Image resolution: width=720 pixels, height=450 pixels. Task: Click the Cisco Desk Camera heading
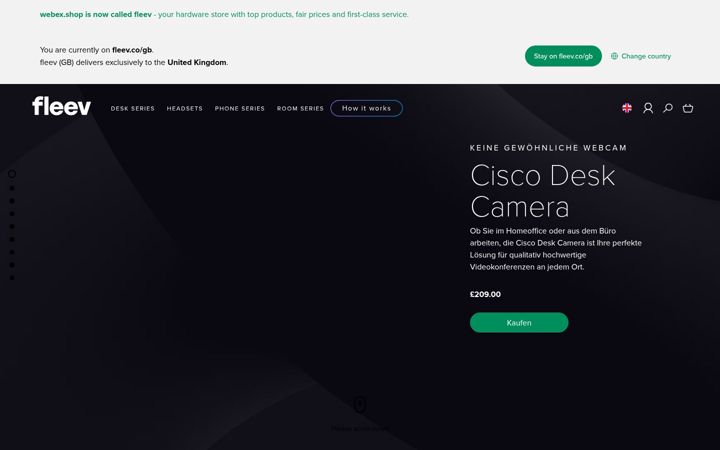coord(543,191)
